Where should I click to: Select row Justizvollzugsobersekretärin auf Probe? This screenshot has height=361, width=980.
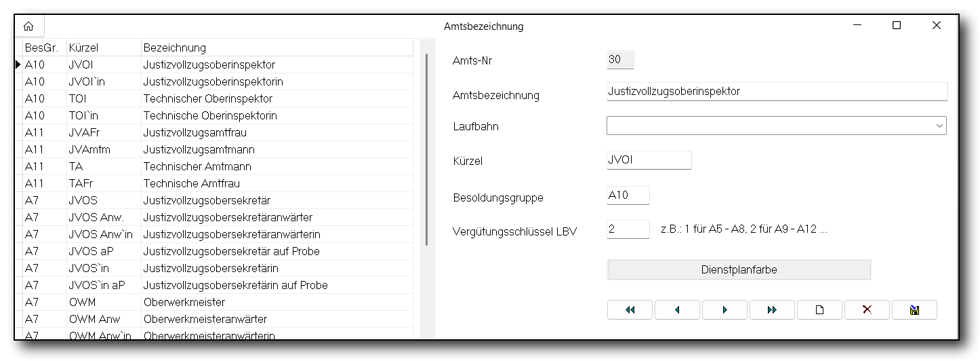tap(217, 285)
